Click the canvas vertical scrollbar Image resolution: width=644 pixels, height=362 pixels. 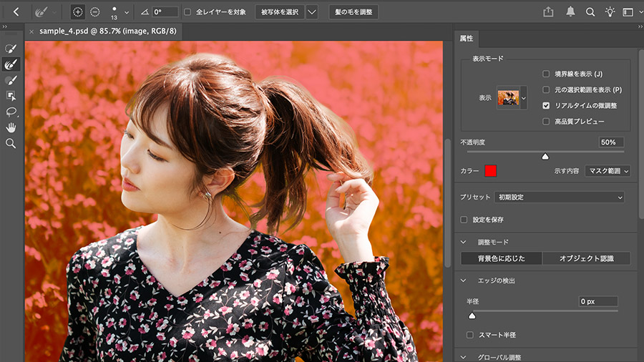coord(447,203)
